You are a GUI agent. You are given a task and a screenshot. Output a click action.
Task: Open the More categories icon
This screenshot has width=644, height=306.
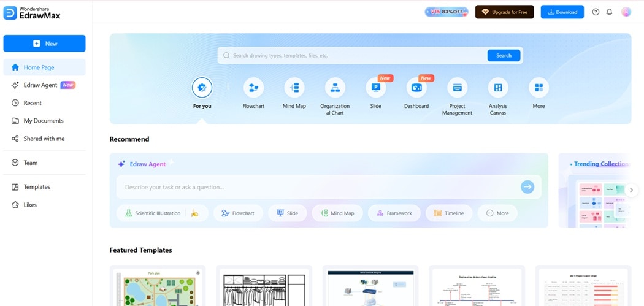(x=539, y=88)
